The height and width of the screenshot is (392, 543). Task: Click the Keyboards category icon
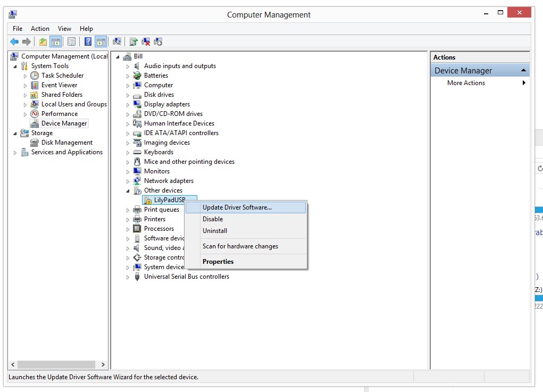pos(137,152)
